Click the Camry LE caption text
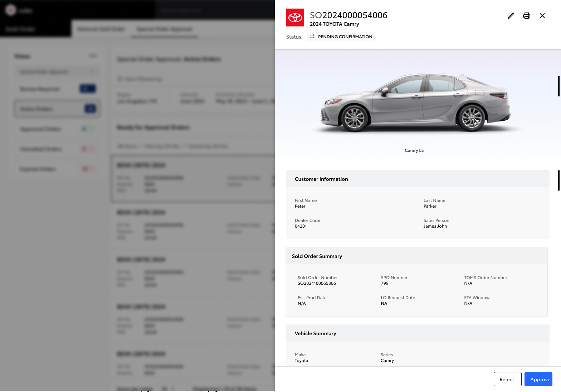561x392 pixels. pos(414,150)
